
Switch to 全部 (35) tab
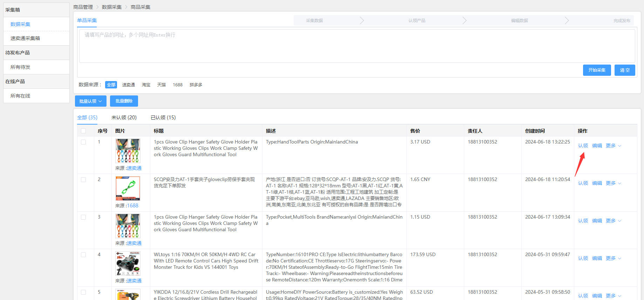tap(87, 118)
